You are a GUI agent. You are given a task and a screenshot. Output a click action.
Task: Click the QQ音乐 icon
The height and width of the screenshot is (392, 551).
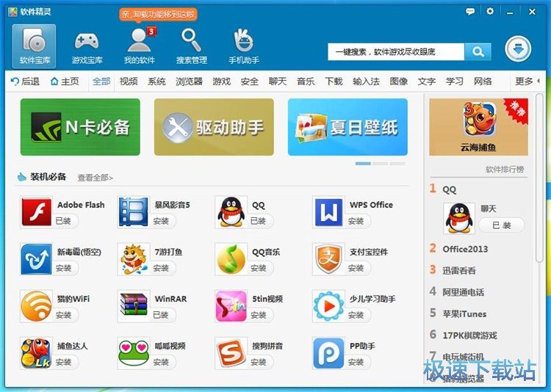click(231, 259)
